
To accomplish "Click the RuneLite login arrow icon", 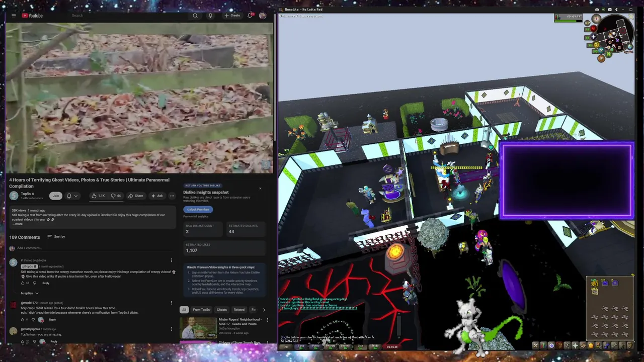I will click(x=603, y=10).
